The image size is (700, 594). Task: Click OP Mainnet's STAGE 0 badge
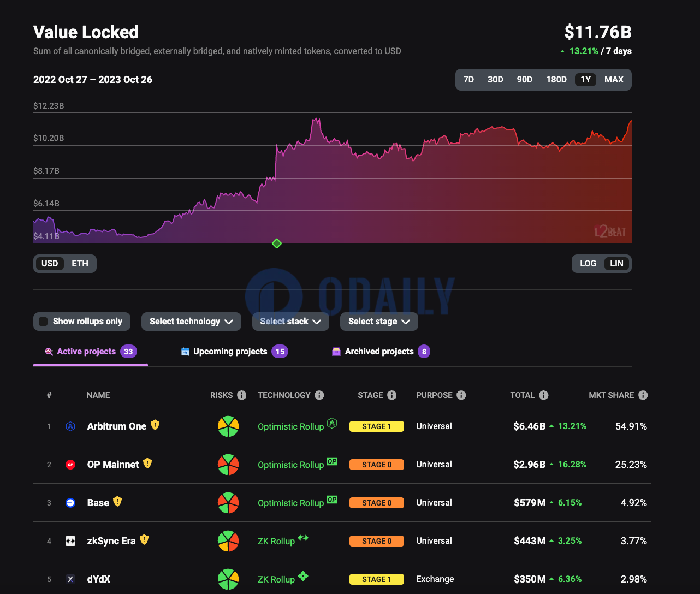377,465
